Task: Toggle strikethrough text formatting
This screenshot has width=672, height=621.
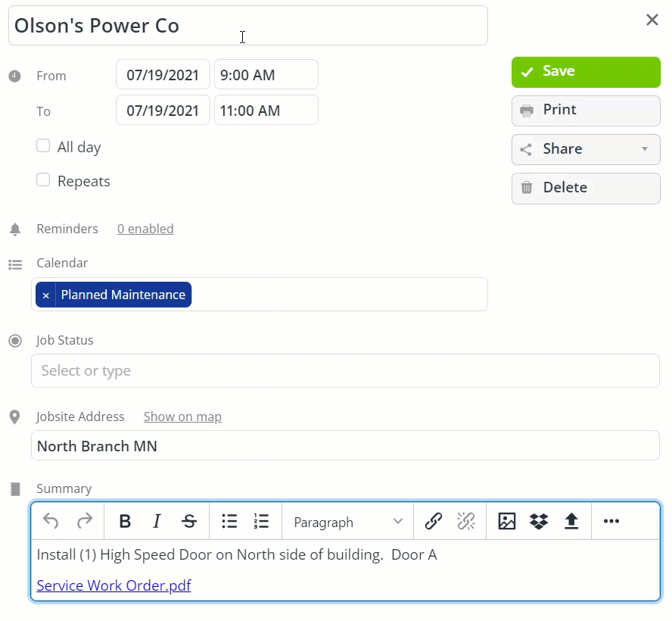Action: click(x=189, y=521)
